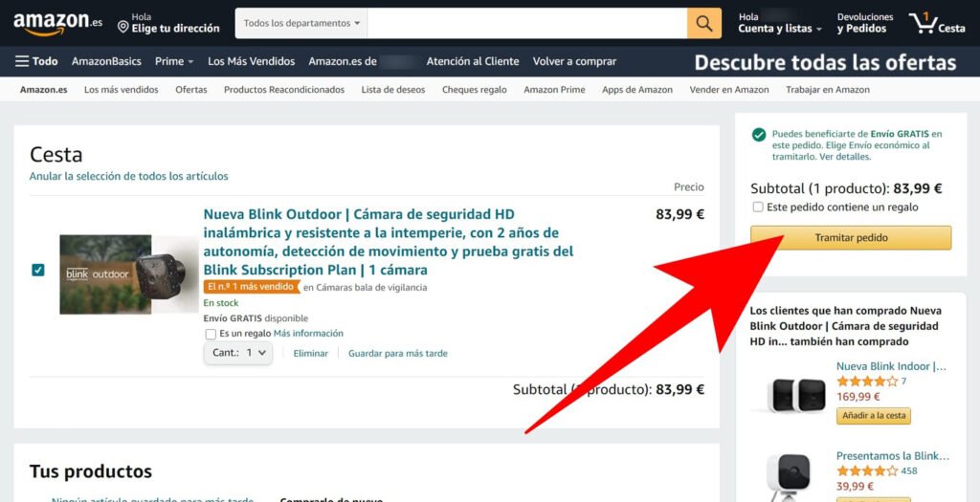The height and width of the screenshot is (502, 980).
Task: Open the Cesta cart icon
Action: point(936,23)
